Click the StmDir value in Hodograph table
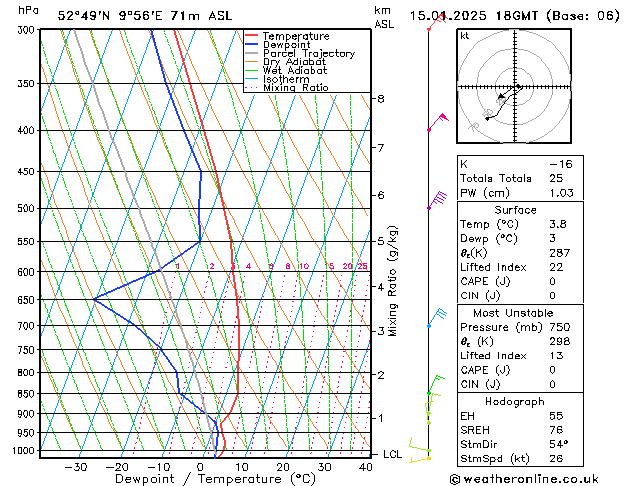The width and height of the screenshot is (629, 486). [x=558, y=444]
